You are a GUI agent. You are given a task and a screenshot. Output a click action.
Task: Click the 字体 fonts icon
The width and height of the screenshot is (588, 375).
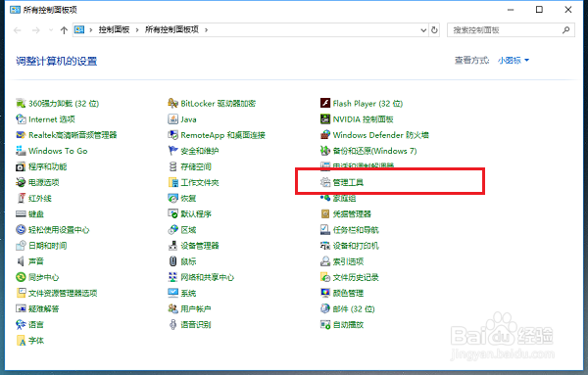click(21, 340)
